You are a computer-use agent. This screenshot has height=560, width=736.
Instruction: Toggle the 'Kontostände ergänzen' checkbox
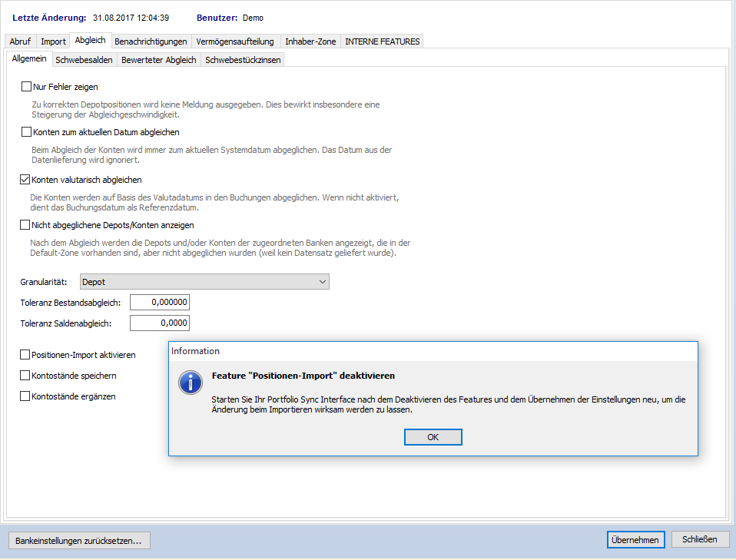pyautogui.click(x=25, y=396)
